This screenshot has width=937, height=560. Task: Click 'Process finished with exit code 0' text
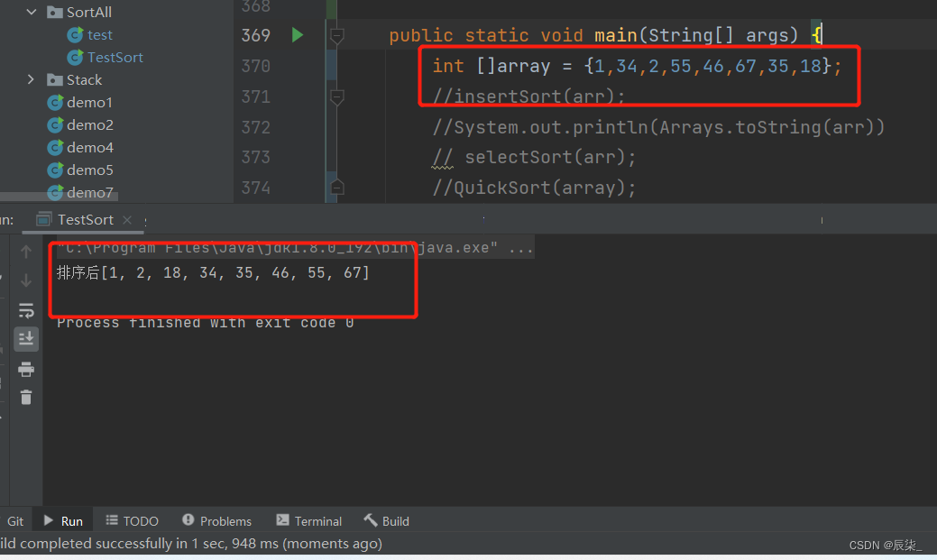pos(205,323)
